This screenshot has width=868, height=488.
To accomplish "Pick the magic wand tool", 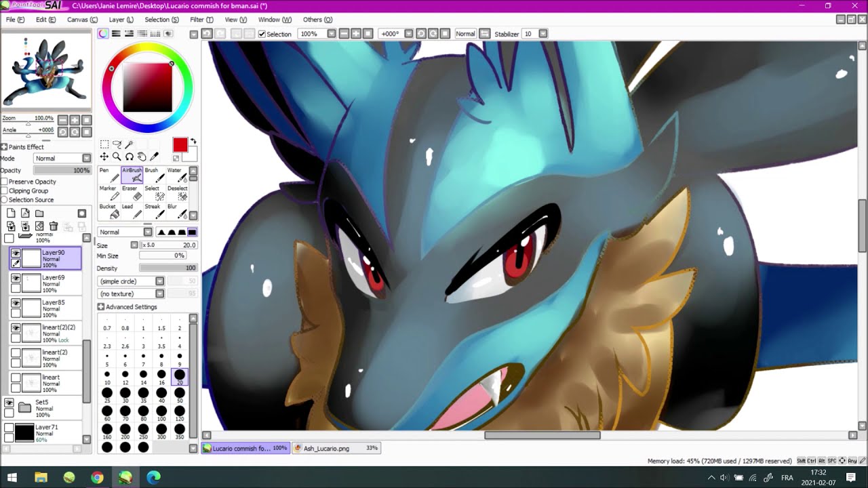I will coord(129,144).
